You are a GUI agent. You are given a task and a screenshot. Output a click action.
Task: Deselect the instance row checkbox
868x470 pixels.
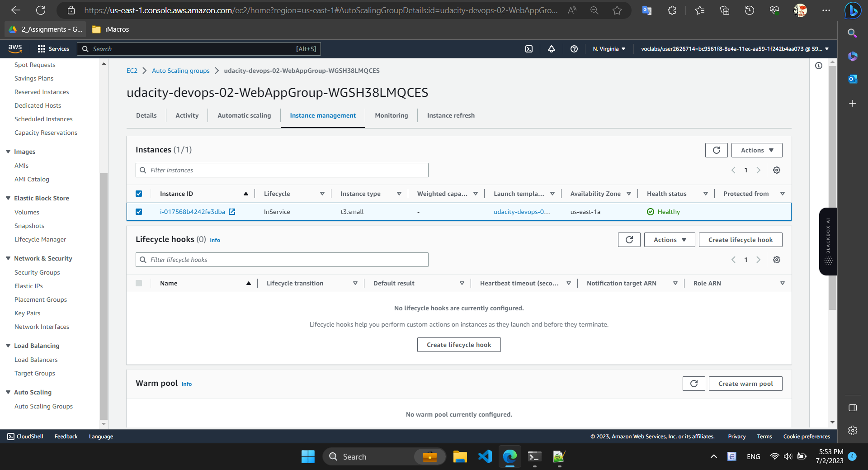[x=139, y=211]
